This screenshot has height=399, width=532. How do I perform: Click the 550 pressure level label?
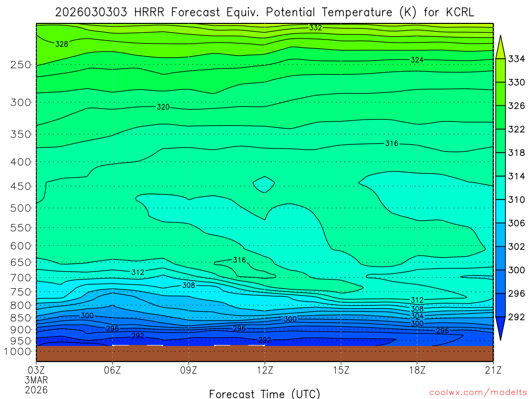[x=20, y=228]
